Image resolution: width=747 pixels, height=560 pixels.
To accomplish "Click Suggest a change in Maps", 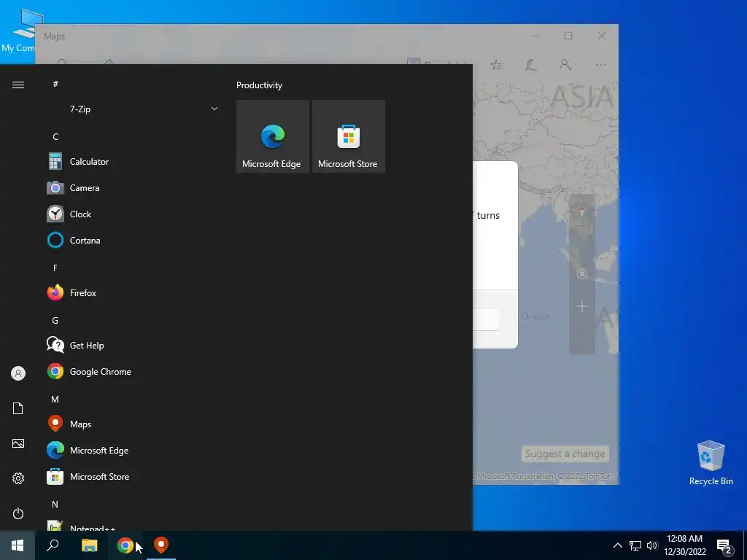I will [x=565, y=454].
